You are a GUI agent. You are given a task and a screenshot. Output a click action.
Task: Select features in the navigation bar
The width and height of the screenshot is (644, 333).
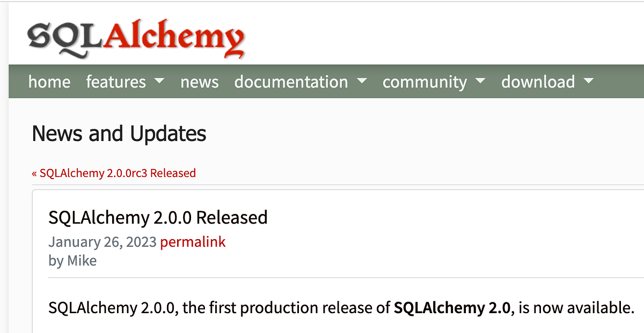(116, 82)
